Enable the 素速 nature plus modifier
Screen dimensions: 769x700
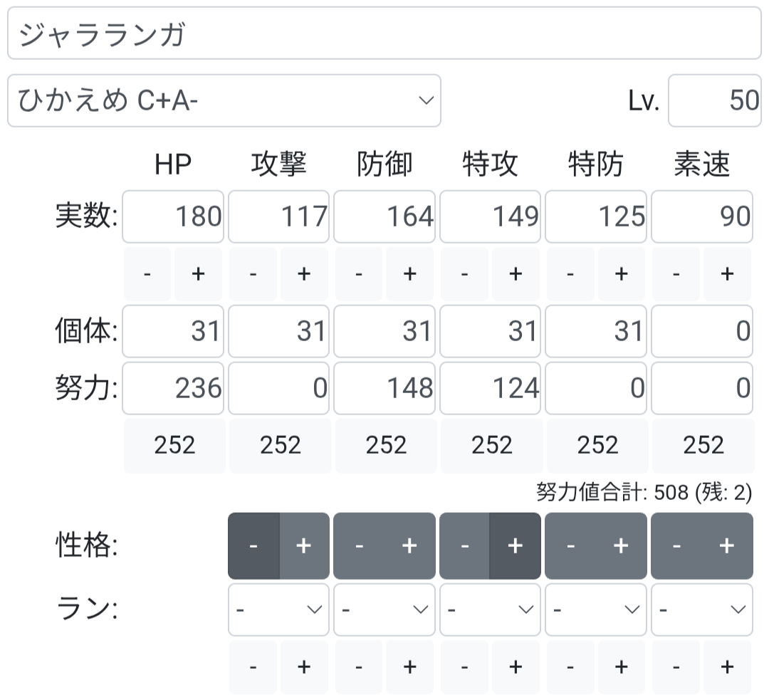pyautogui.click(x=727, y=546)
